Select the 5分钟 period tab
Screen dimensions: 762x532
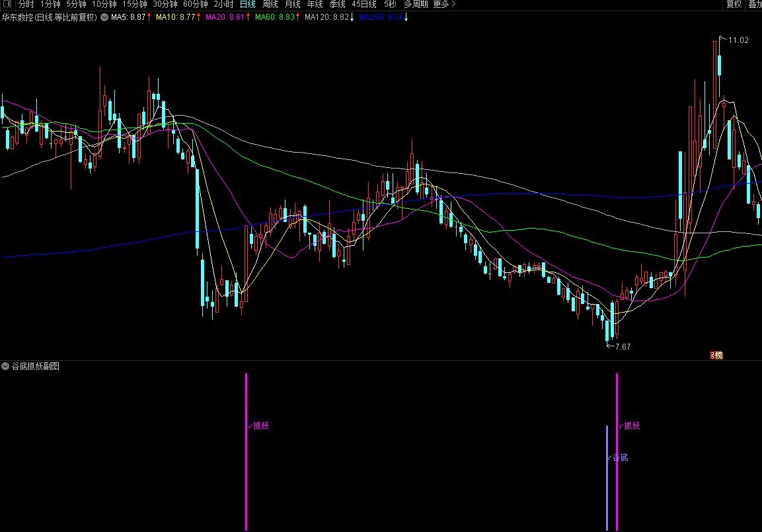tap(76, 5)
